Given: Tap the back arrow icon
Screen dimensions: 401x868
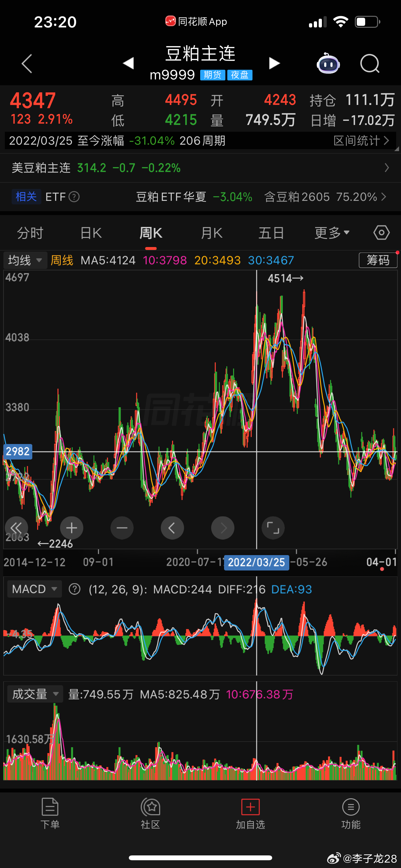Looking at the screenshot, I should [27, 63].
